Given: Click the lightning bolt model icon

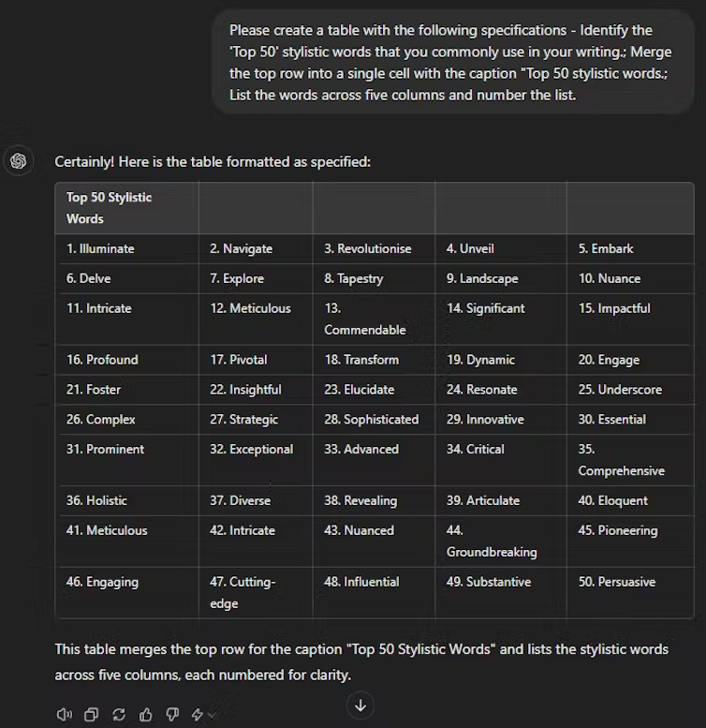Looking at the screenshot, I should pos(198,715).
